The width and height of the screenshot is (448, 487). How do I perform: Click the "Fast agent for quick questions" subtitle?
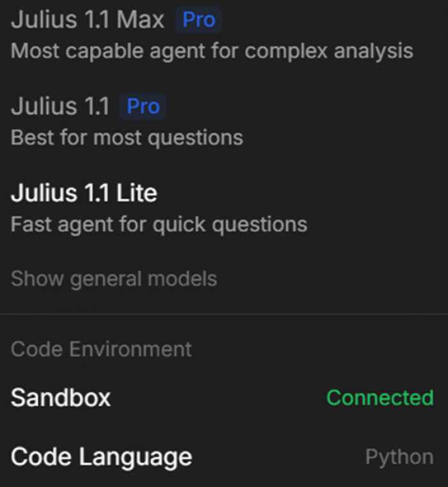(x=159, y=224)
